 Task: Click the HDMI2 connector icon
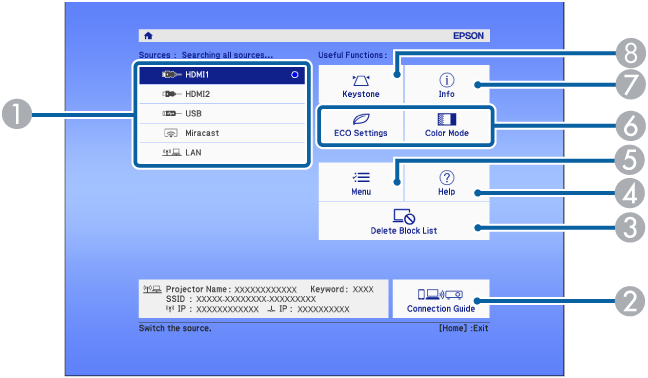click(x=172, y=94)
